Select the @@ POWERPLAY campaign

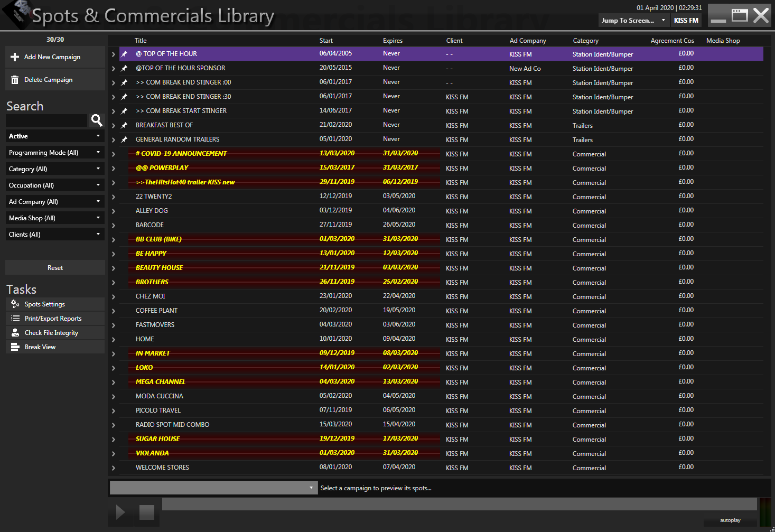coord(441,168)
